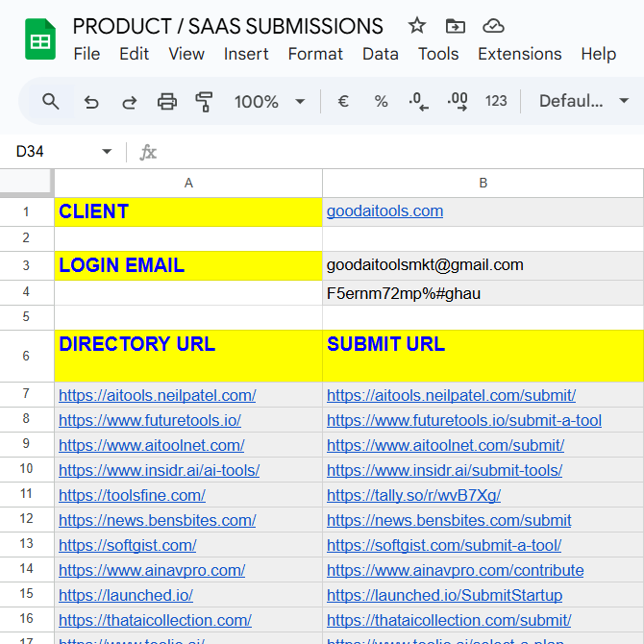Open https://launched.io/SubmitStartup link
This screenshot has width=644, height=644.
(444, 596)
